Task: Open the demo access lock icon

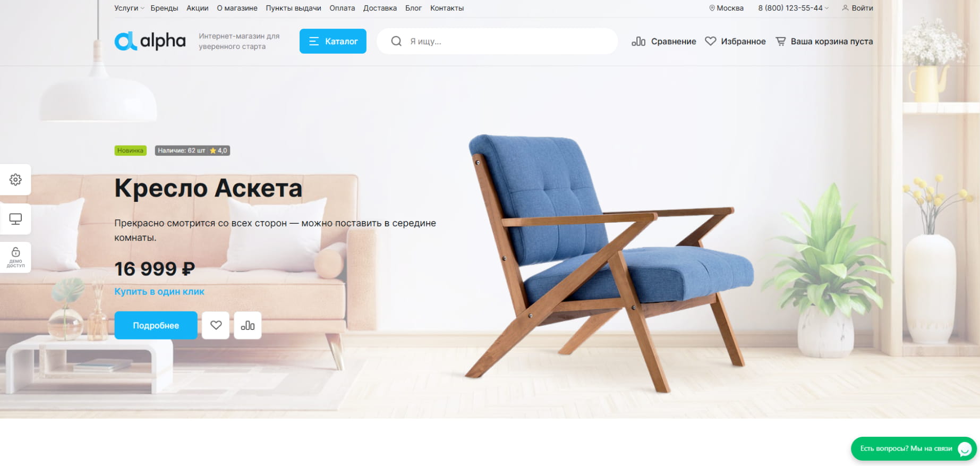Action: [15, 257]
